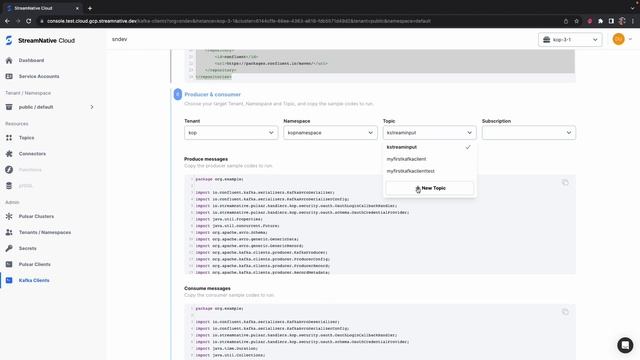Select the Kafka Clients icon
This screenshot has height=360, width=640.
(9, 280)
